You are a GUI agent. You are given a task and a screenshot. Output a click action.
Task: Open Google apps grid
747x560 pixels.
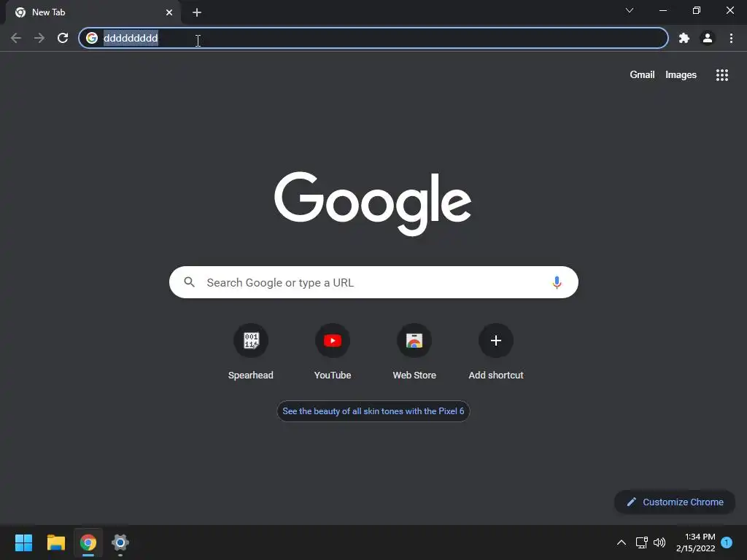tap(721, 75)
